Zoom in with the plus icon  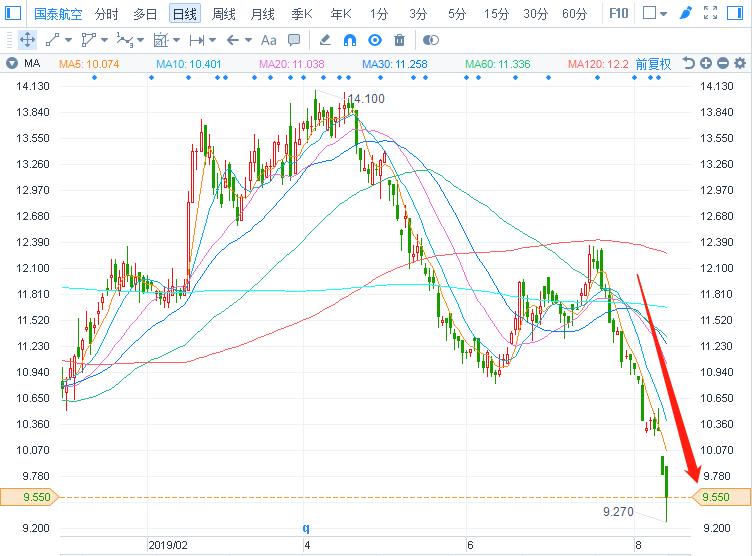[x=705, y=63]
